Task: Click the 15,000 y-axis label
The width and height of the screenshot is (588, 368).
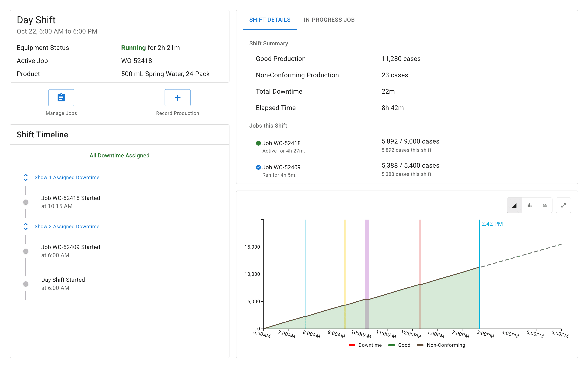Action: click(x=252, y=247)
